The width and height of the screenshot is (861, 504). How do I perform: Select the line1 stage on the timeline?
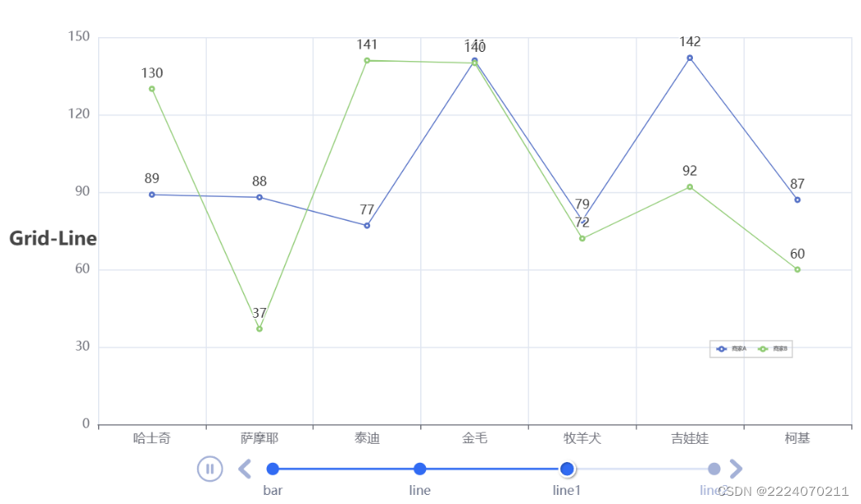(567, 469)
